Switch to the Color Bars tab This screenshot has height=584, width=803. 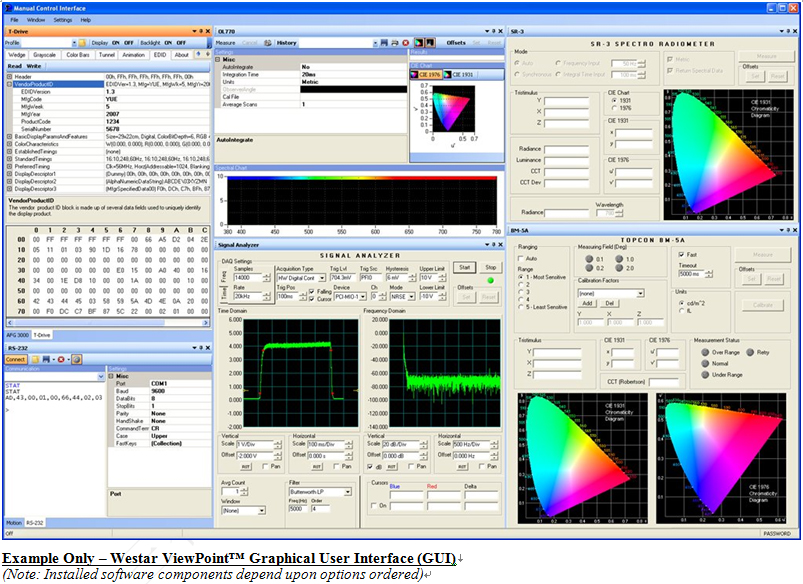click(x=78, y=55)
